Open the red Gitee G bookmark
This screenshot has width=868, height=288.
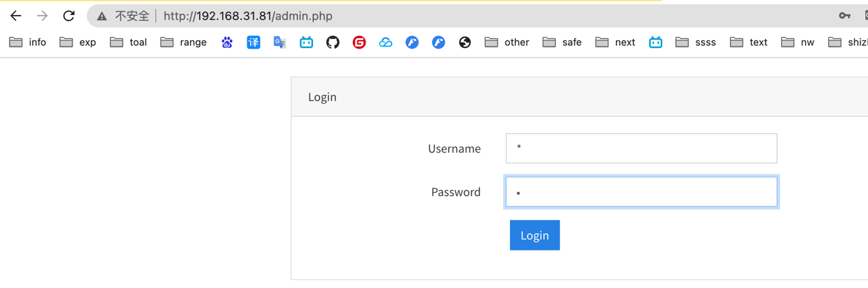[x=359, y=42]
